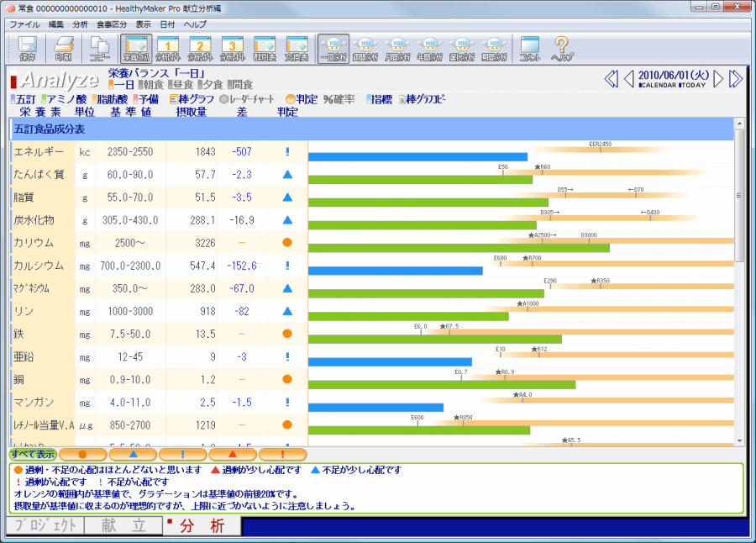Image resolution: width=756 pixels, height=543 pixels.
Task: Select the カルシウム nutrient row
Action: pos(371,266)
